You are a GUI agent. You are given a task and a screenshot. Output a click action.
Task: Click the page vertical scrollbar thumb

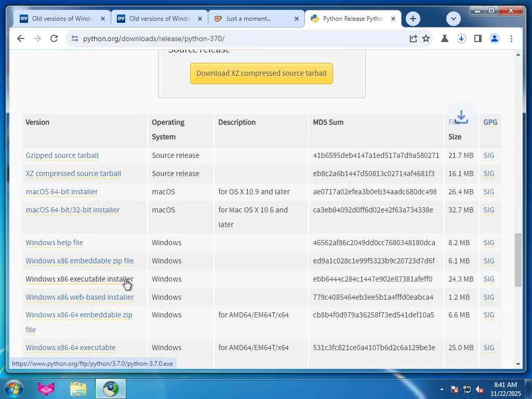pyautogui.click(x=518, y=260)
